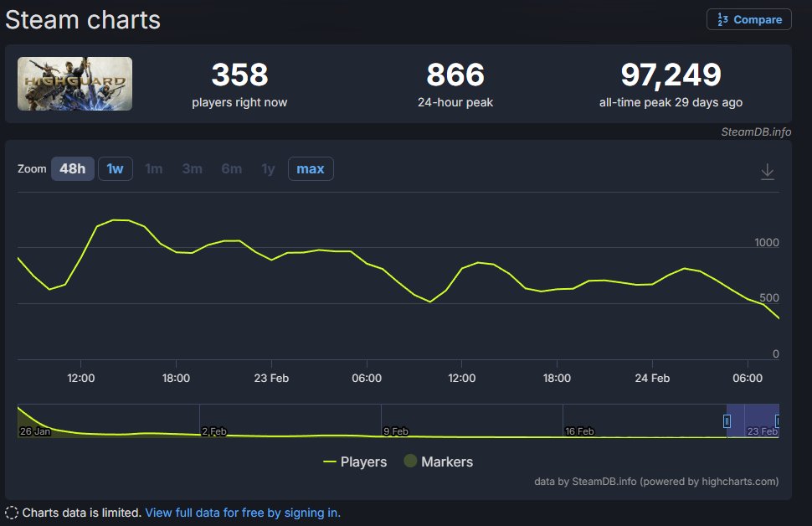
Task: Toggle the Markers series in legend
Action: pyautogui.click(x=438, y=462)
